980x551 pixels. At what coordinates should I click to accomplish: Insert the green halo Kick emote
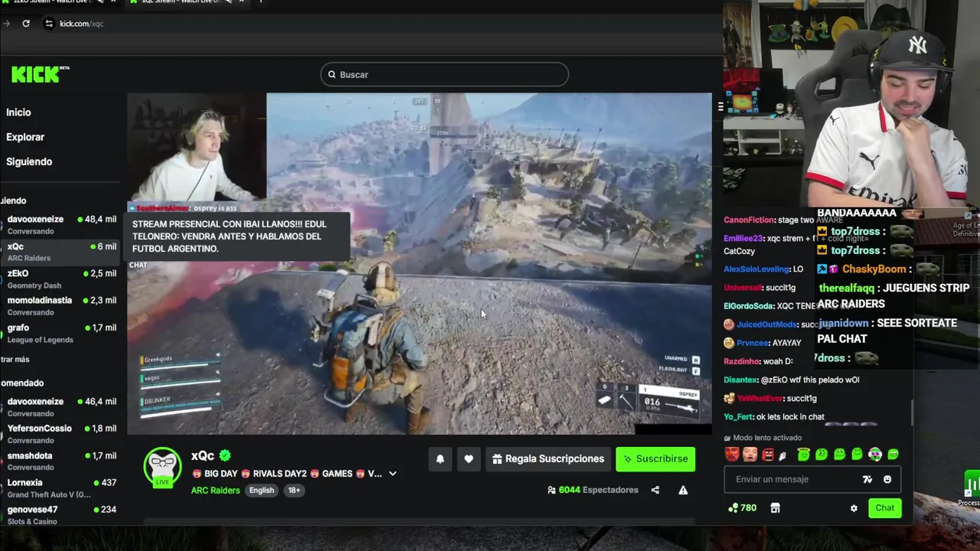click(803, 455)
